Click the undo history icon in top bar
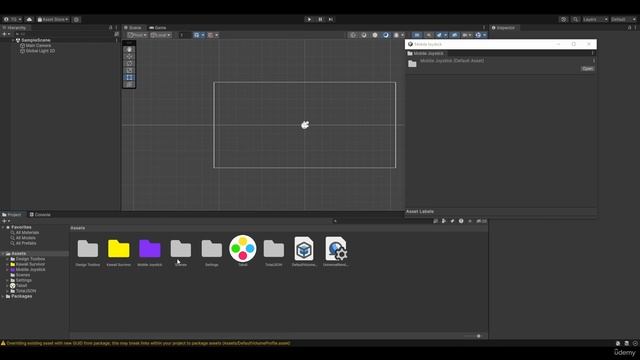Screen dimensions: 640x360 (x=563, y=19)
